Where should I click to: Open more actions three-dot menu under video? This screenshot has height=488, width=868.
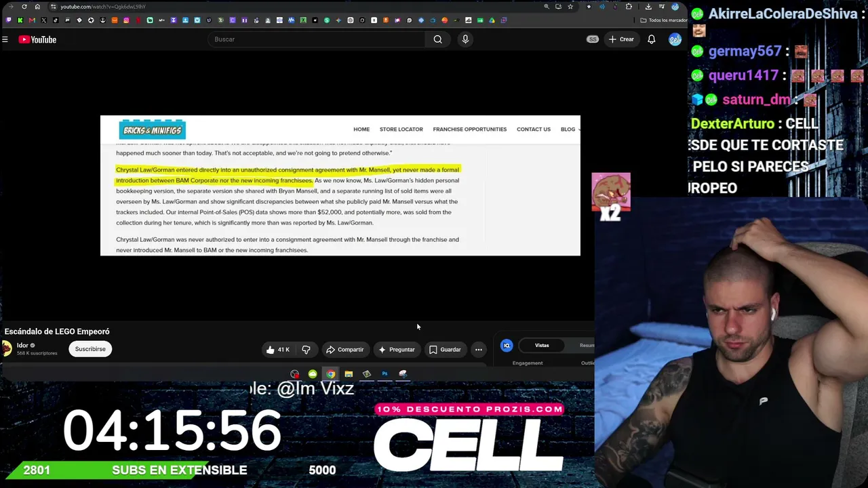tap(479, 350)
